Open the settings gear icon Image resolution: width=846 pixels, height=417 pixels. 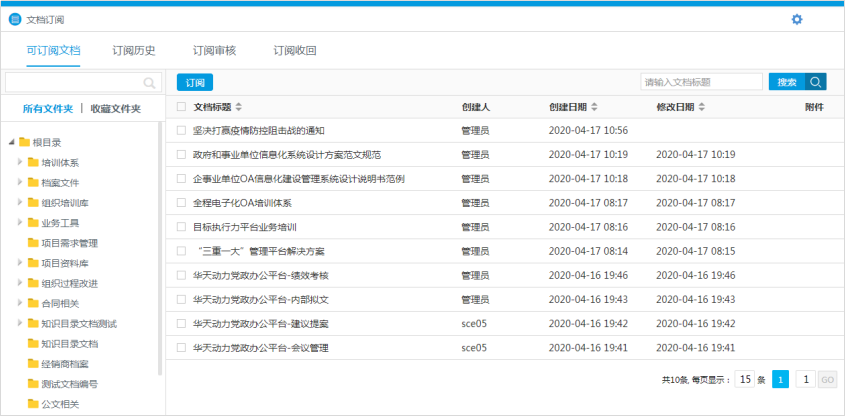click(x=797, y=19)
